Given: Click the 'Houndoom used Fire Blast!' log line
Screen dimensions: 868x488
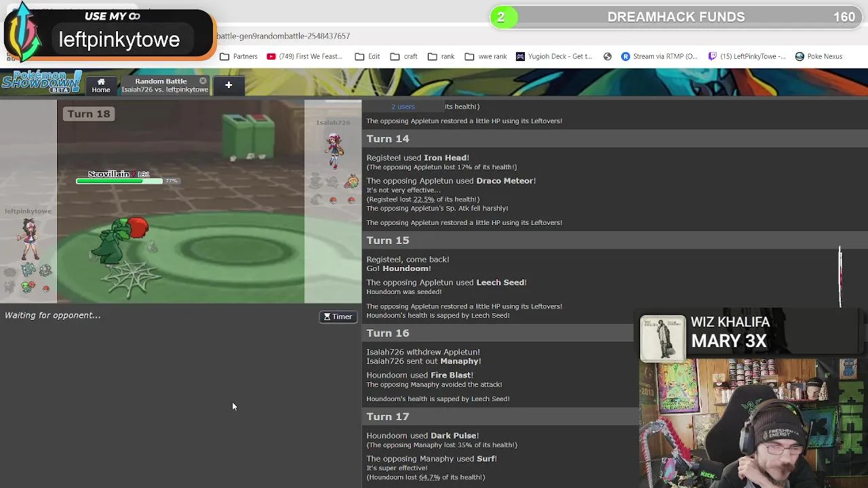Looking at the screenshot, I should coord(420,375).
